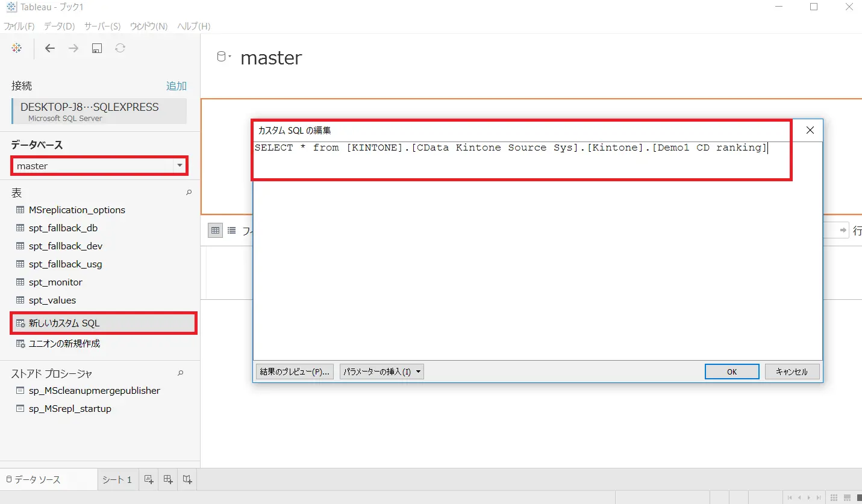
Task: Click procedure icon next to sp_MScleanupmergepublisher
Action: [x=20, y=391]
